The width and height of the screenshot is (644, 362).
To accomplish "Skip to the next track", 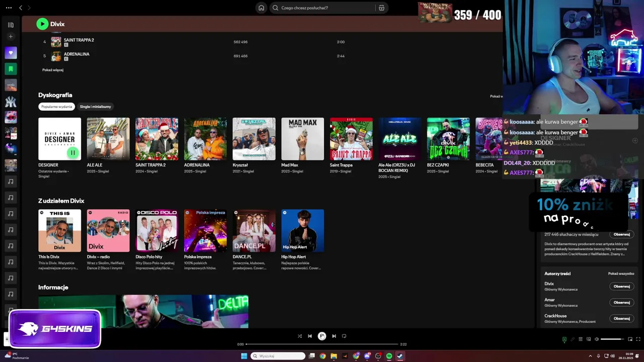I will click(334, 336).
